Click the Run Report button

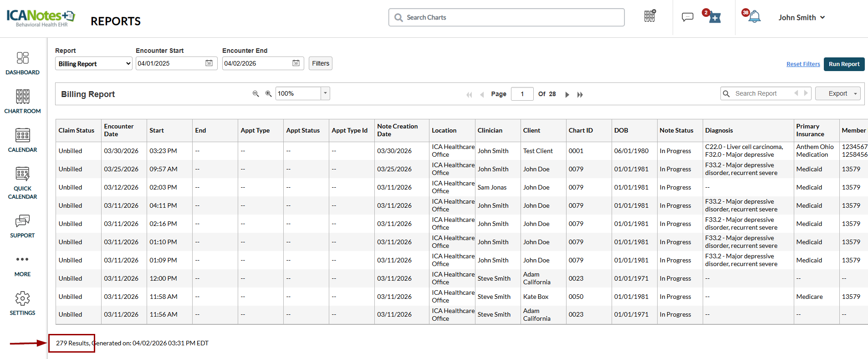coord(844,64)
